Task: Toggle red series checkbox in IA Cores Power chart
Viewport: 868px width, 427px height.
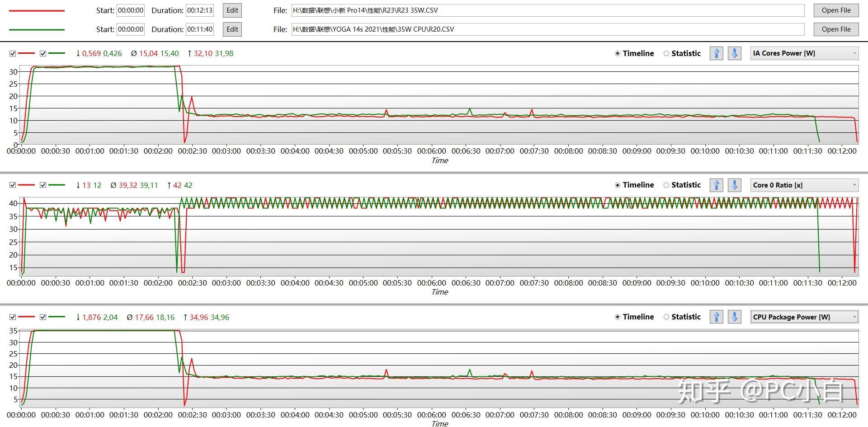Action: click(13, 53)
